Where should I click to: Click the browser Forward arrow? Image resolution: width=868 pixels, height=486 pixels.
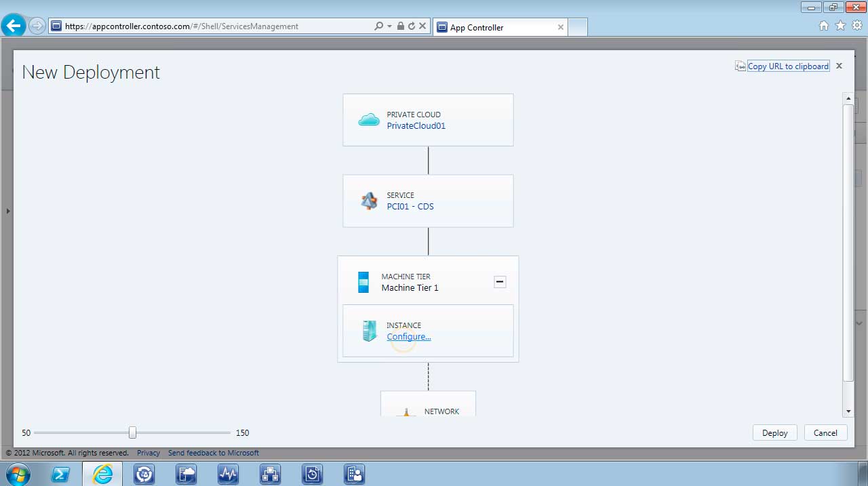point(37,26)
